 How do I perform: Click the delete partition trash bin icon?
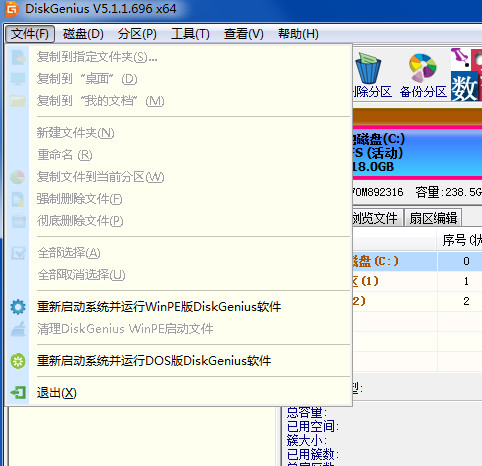[368, 68]
